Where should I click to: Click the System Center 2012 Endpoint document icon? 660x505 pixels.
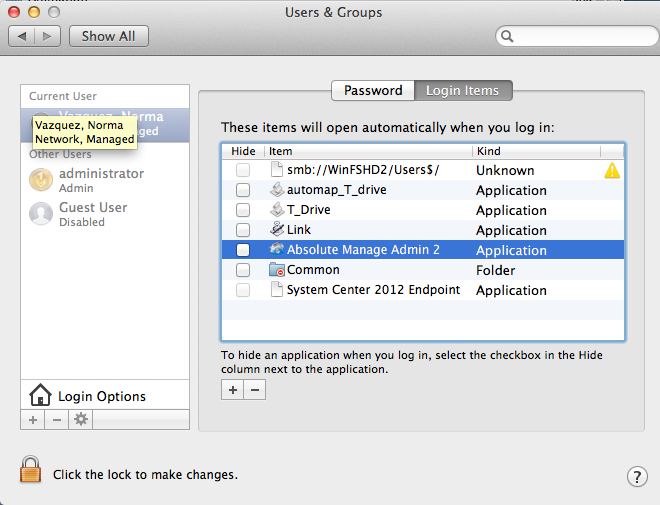[277, 290]
